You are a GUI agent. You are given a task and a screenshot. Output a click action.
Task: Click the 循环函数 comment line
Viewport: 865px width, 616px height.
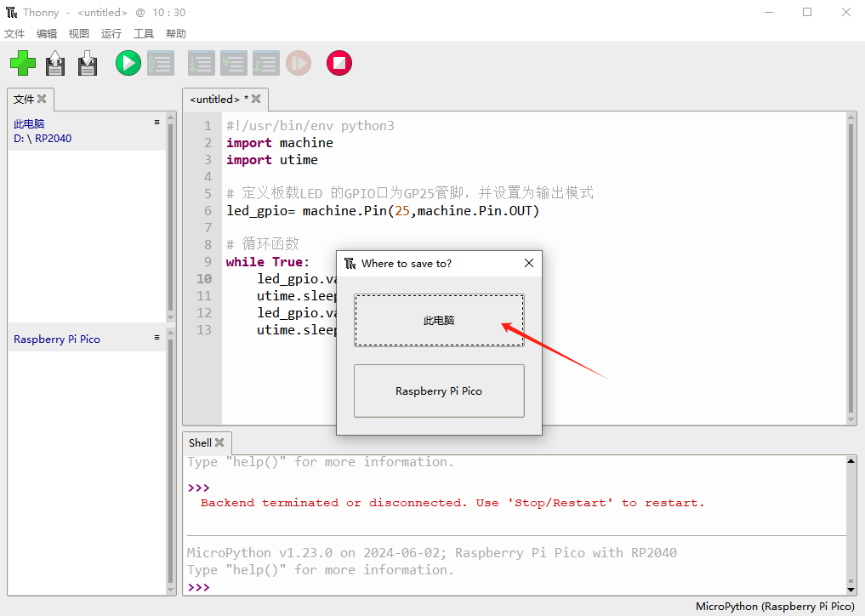click(263, 244)
